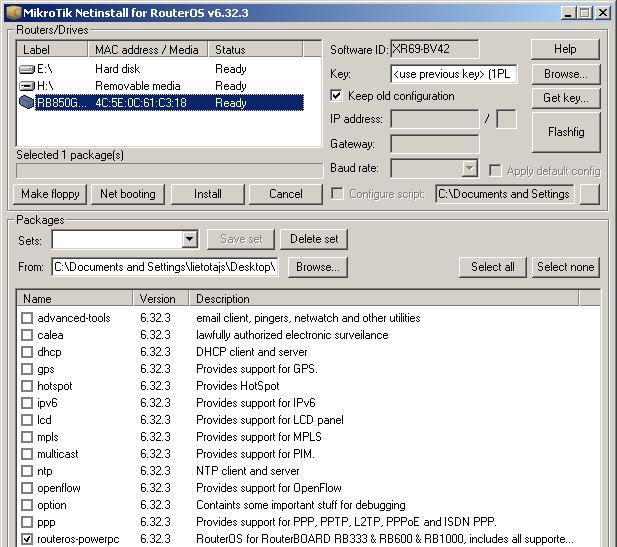Screen dimensions: 617x547
Task: Click the netmask field after the slash
Action: pos(506,119)
